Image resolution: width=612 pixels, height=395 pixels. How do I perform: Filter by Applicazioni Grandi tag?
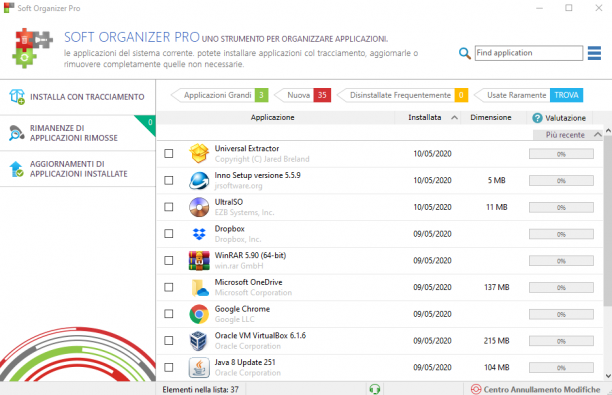(x=220, y=95)
